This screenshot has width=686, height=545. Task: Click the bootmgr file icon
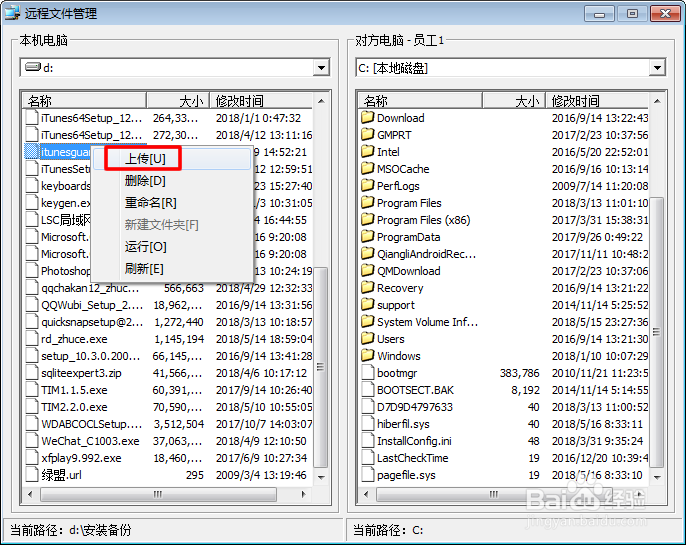click(368, 373)
